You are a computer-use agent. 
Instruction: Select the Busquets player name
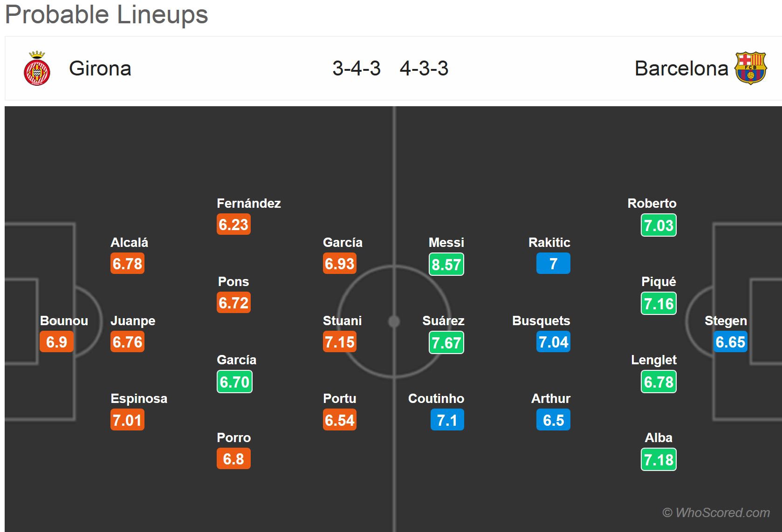(x=541, y=321)
